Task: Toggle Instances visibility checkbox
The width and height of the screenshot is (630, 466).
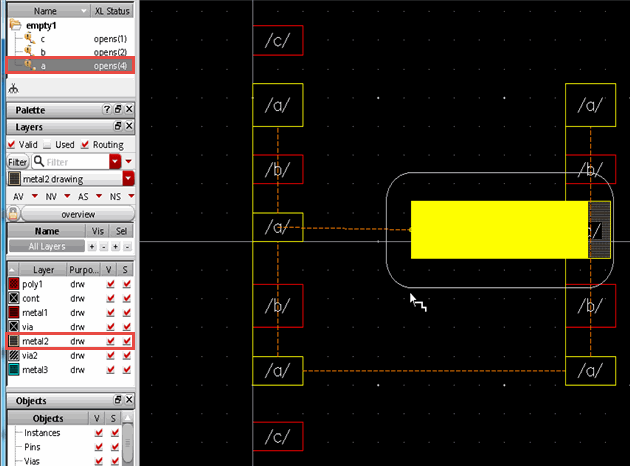Action: (x=98, y=433)
